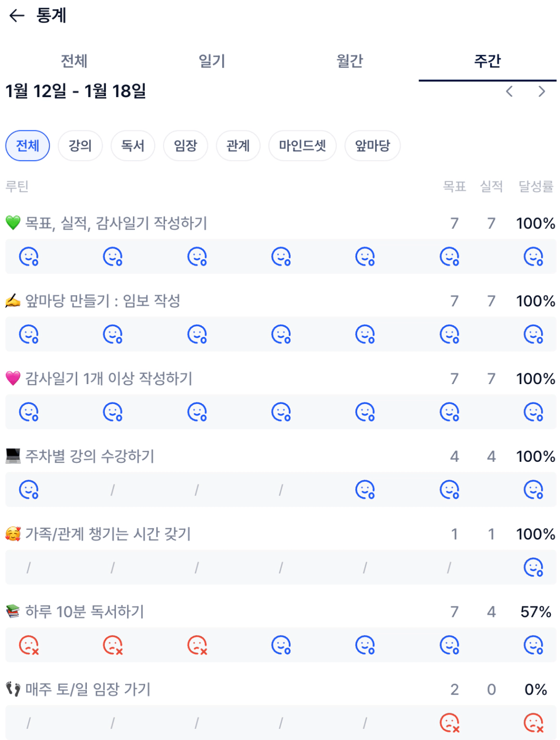Switch to the 월간 tab
560x740 pixels.
pos(349,61)
